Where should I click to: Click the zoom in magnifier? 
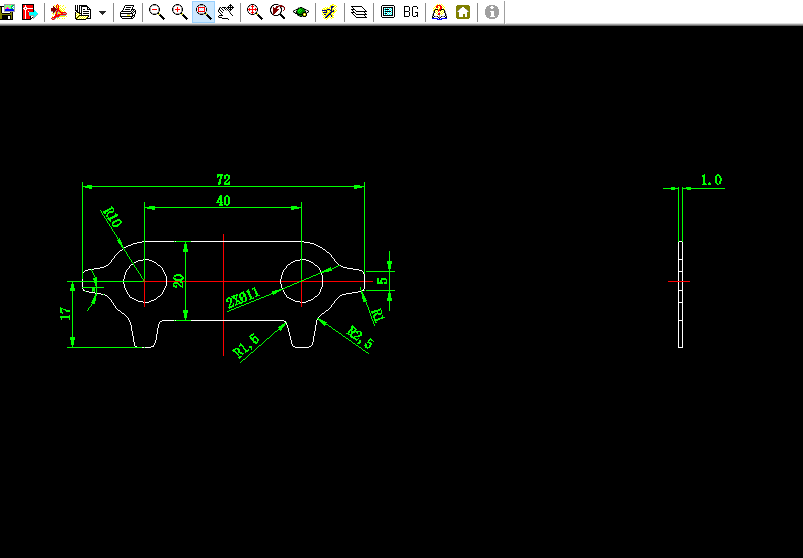[179, 12]
